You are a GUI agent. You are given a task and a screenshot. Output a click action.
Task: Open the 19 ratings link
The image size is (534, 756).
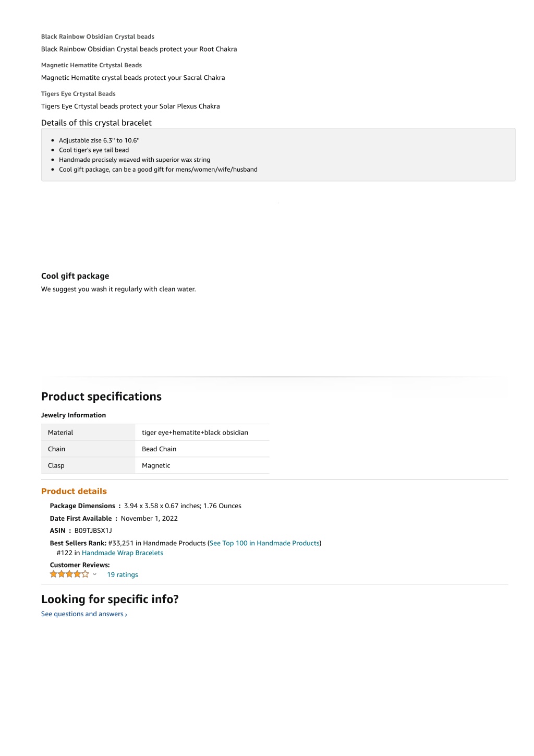point(123,574)
